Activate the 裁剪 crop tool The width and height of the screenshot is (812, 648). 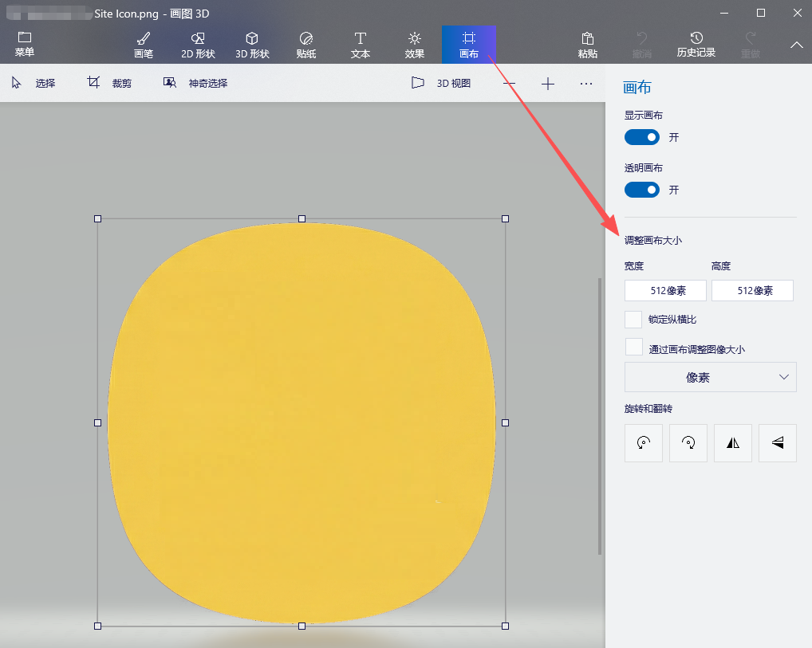coord(109,83)
